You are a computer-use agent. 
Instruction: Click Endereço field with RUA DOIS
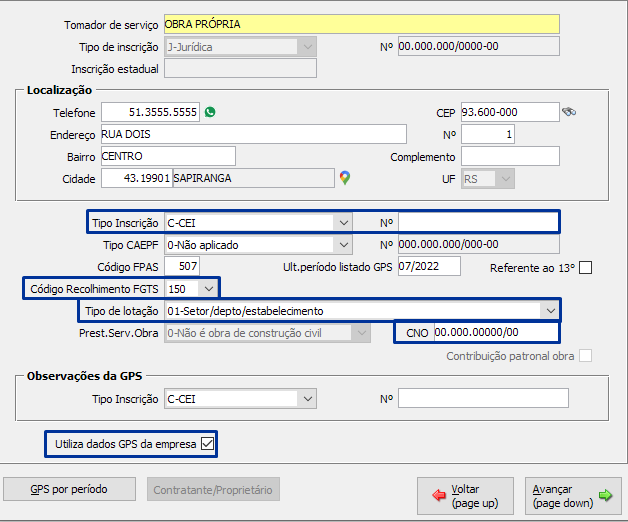click(x=254, y=134)
